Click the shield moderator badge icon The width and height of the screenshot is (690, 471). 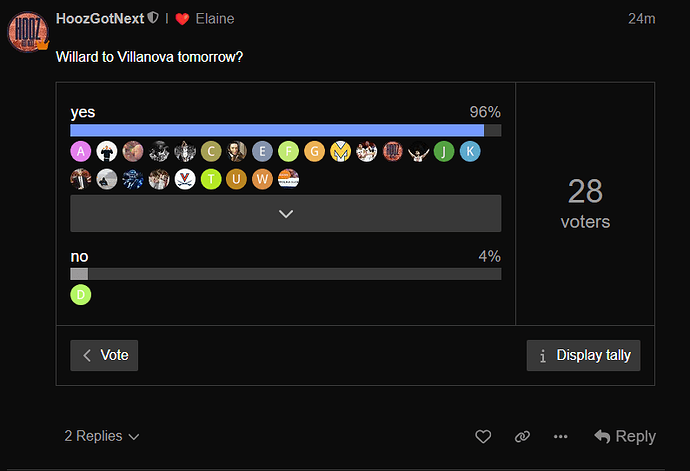(153, 18)
